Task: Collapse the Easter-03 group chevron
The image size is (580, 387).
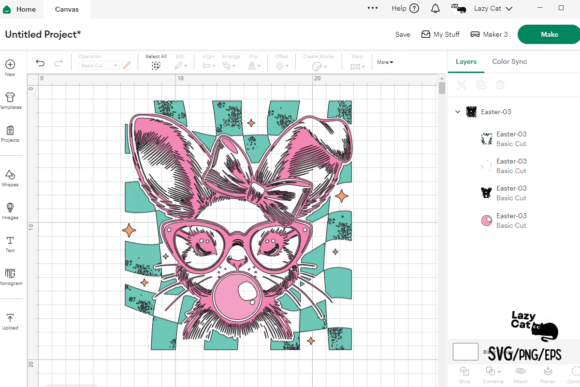Action: [x=458, y=111]
